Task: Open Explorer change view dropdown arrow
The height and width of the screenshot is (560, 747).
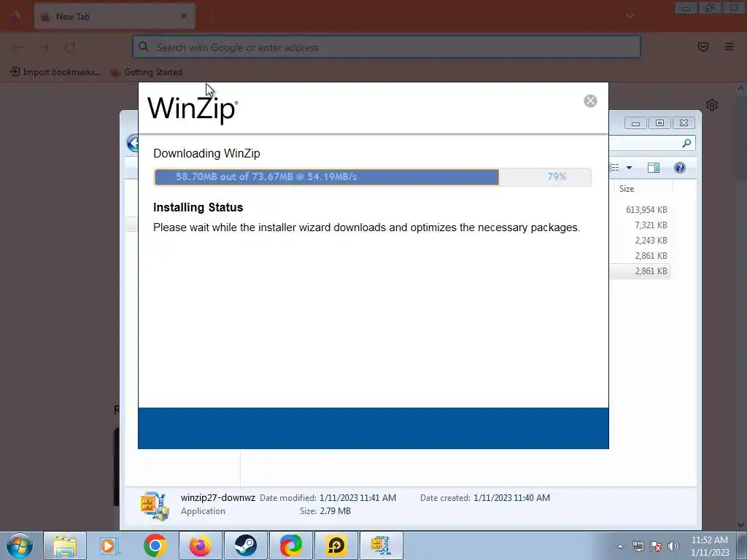Action: click(x=629, y=168)
